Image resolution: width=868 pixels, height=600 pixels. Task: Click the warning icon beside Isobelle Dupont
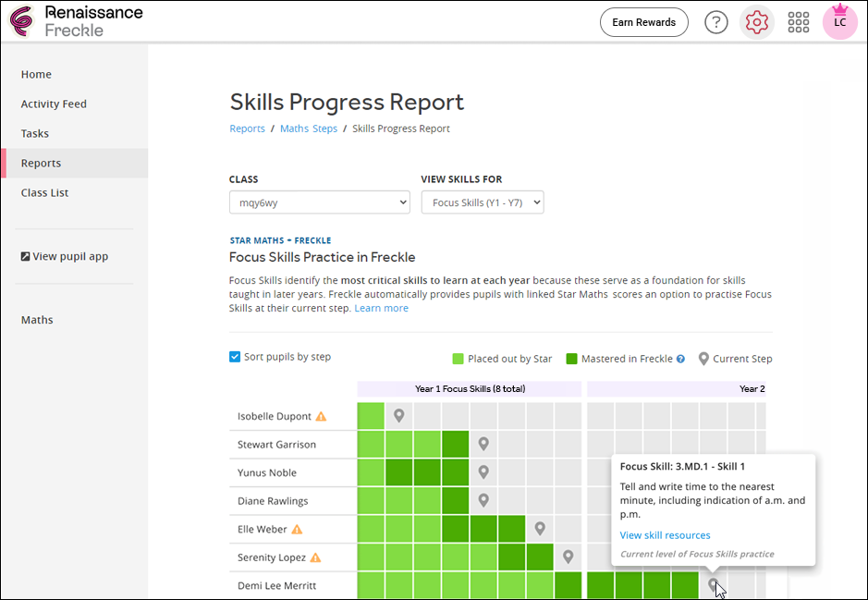[x=321, y=416]
